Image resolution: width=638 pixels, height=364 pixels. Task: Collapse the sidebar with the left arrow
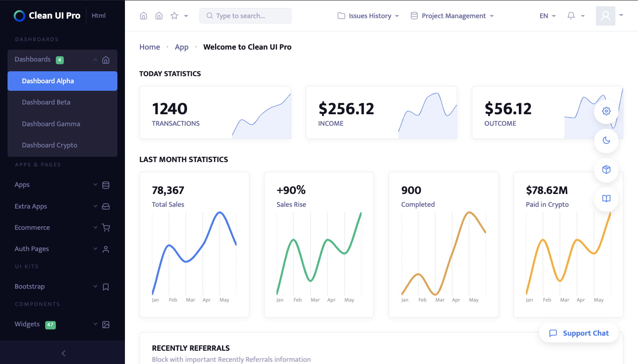[63, 353]
